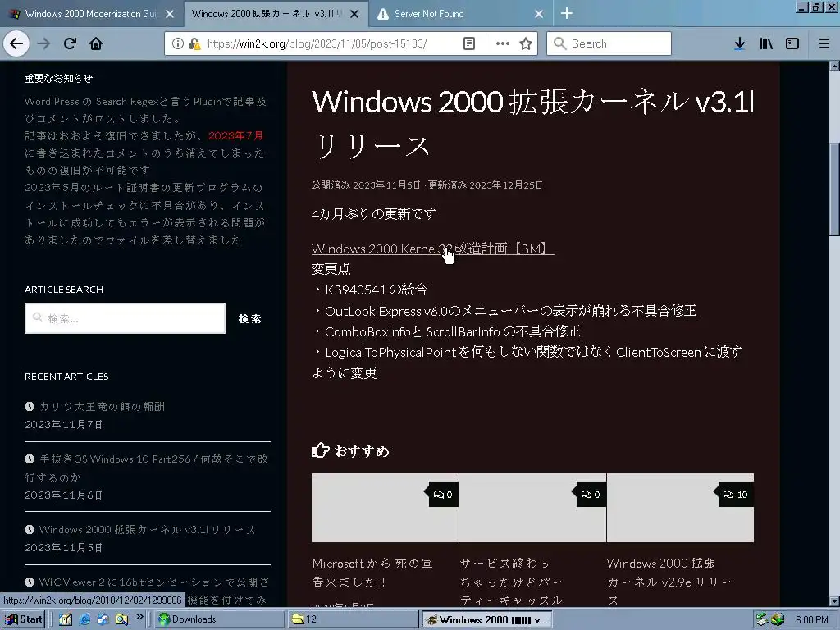Click the OutLook Express v6.0 changelog line
Viewport: 840px width, 630px height.
coord(504,311)
